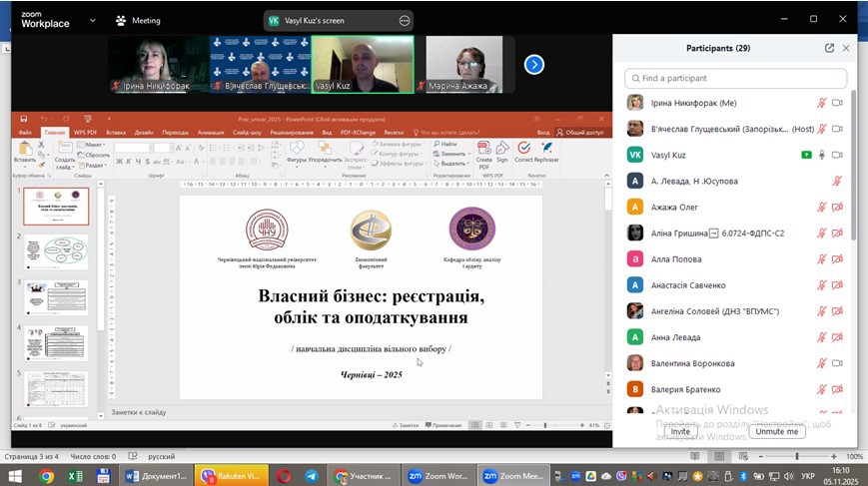
Task: Click the microphone icon for Анна Левада
Action: coord(822,337)
